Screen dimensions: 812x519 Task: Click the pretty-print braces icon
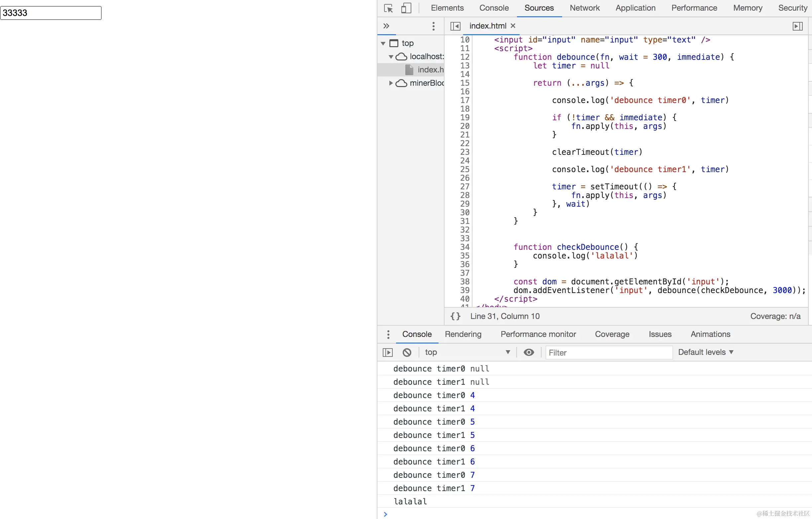tap(455, 316)
